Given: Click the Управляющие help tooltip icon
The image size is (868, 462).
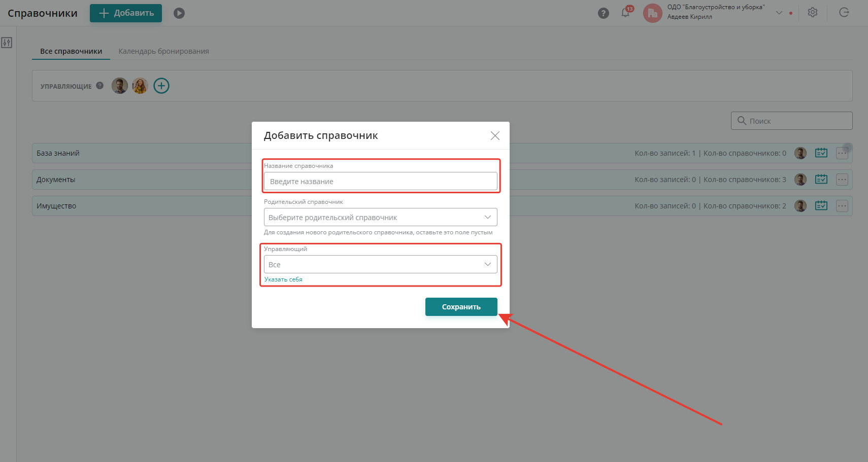Looking at the screenshot, I should coord(100,86).
